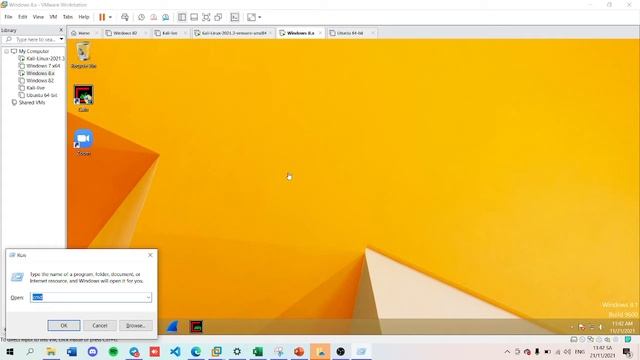Screen dimensions: 640x360
Task: Open Visual Studio Code from host taskbar
Action: [176, 351]
